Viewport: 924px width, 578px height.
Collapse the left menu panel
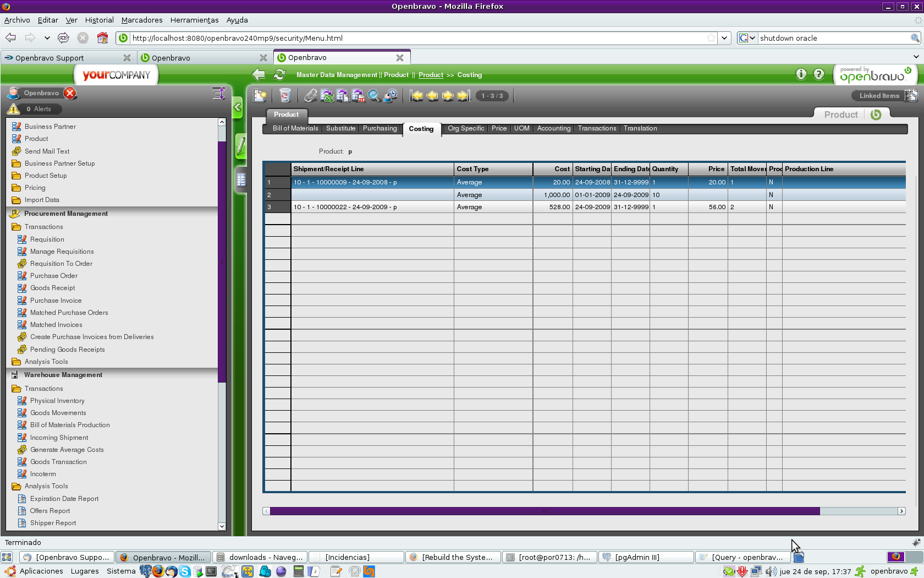[238, 107]
